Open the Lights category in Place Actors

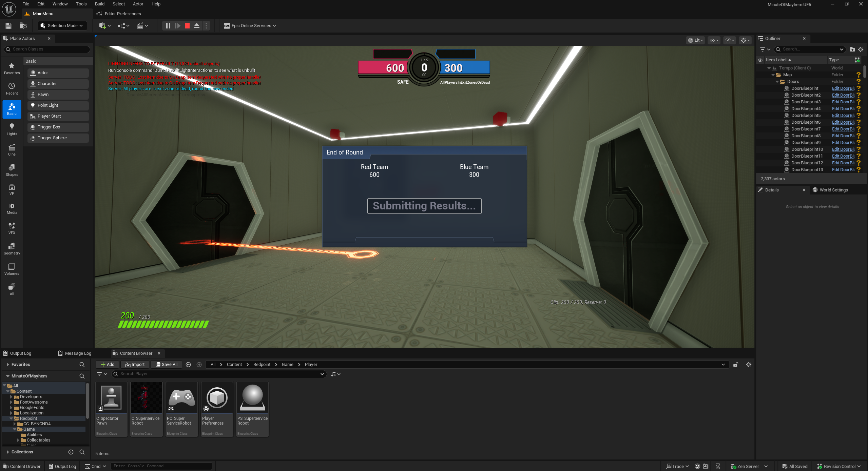pyautogui.click(x=12, y=129)
